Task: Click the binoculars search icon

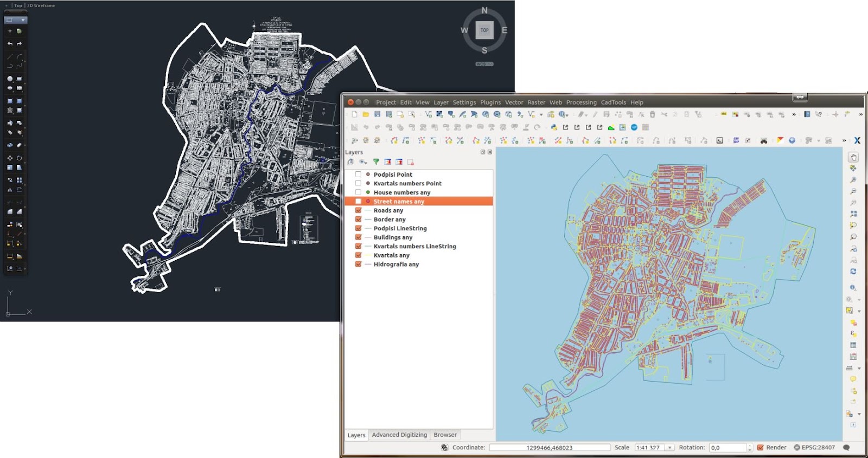Action: 764,140
